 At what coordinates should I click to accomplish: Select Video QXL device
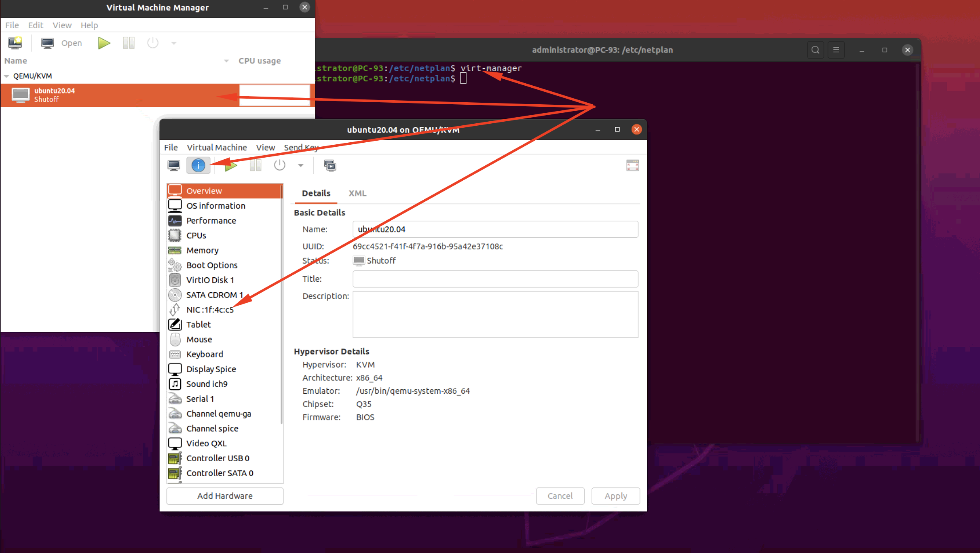224,443
